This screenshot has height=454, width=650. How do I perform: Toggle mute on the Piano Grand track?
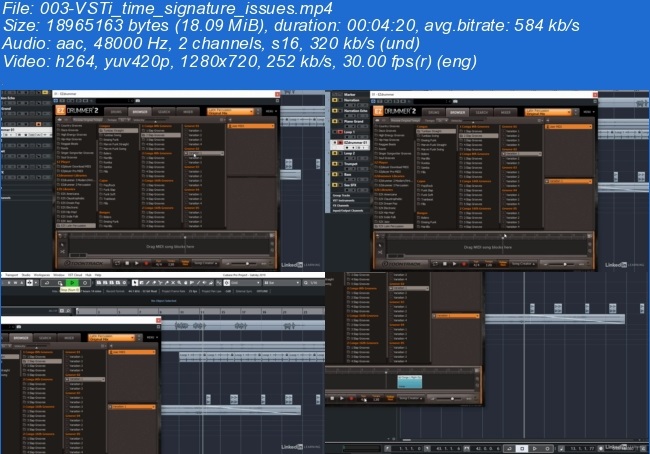point(335,121)
